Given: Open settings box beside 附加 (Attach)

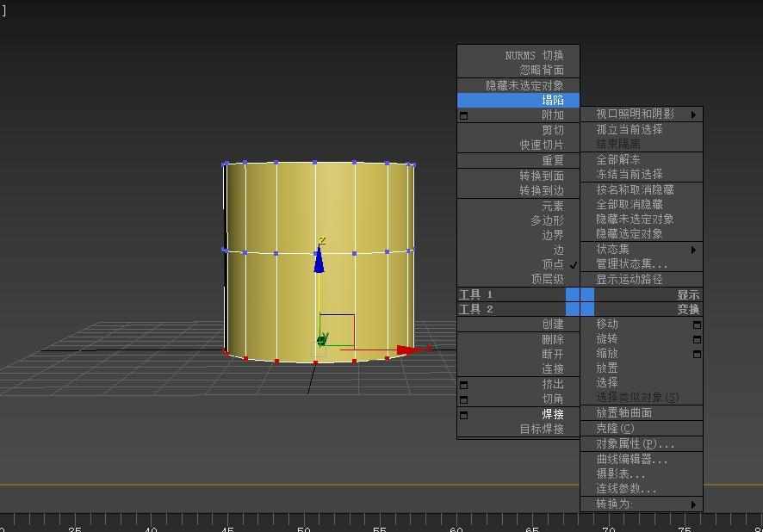Looking at the screenshot, I should [x=463, y=115].
